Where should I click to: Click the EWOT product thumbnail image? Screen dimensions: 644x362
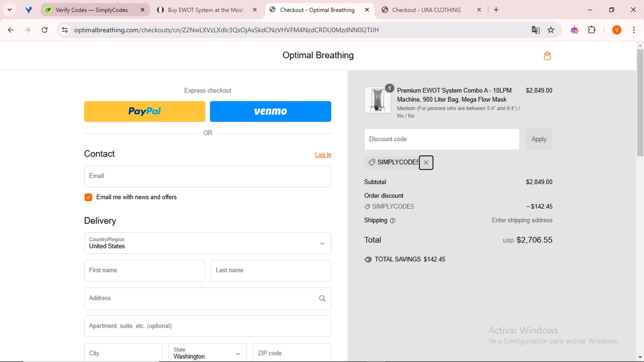[x=377, y=100]
